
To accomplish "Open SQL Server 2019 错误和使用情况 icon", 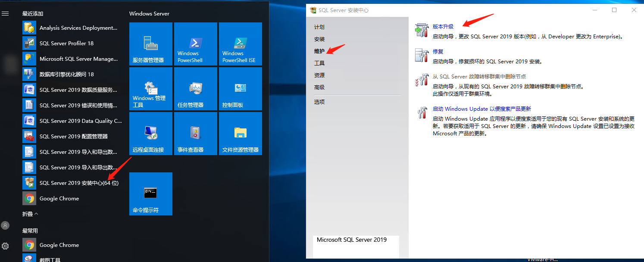I will tap(29, 105).
